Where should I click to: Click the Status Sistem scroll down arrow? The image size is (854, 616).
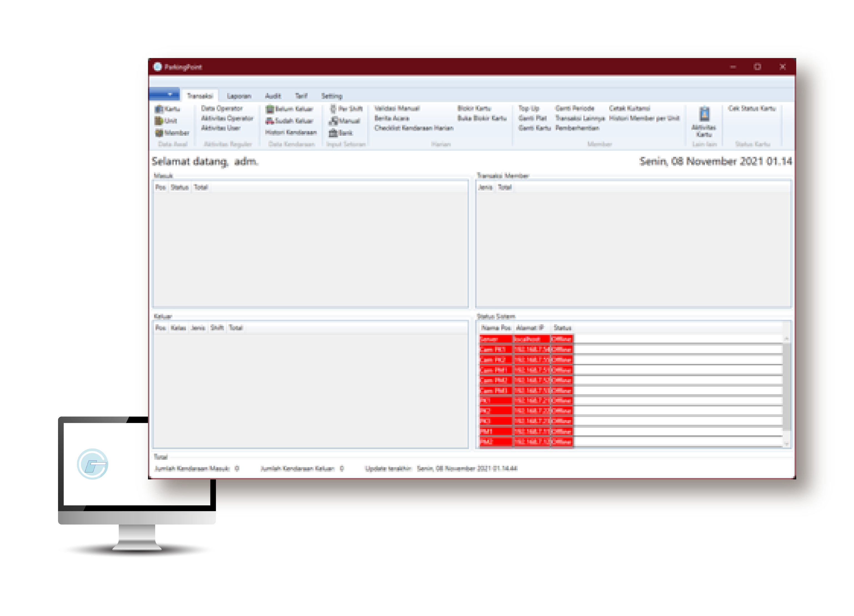[x=787, y=444]
